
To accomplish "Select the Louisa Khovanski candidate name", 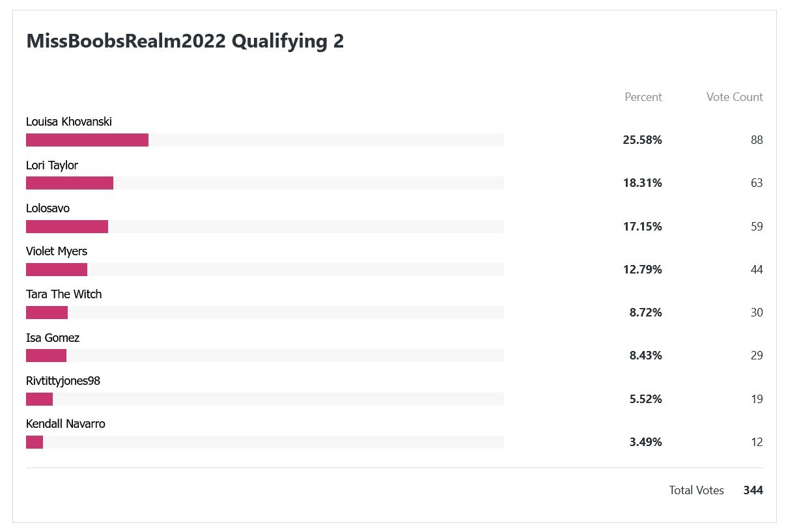I will (69, 122).
